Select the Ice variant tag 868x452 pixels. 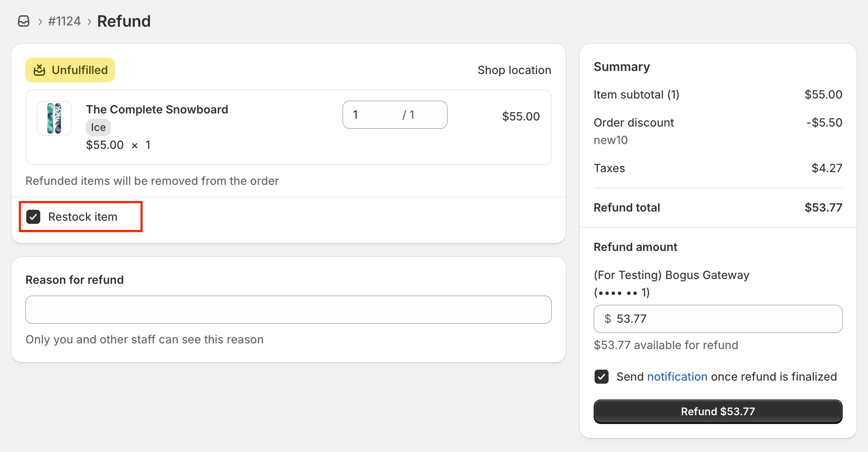click(x=98, y=127)
